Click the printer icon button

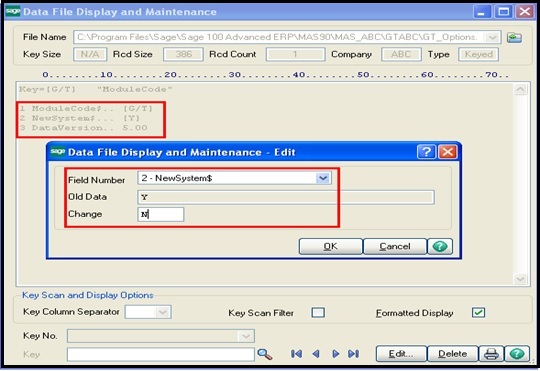click(x=491, y=354)
